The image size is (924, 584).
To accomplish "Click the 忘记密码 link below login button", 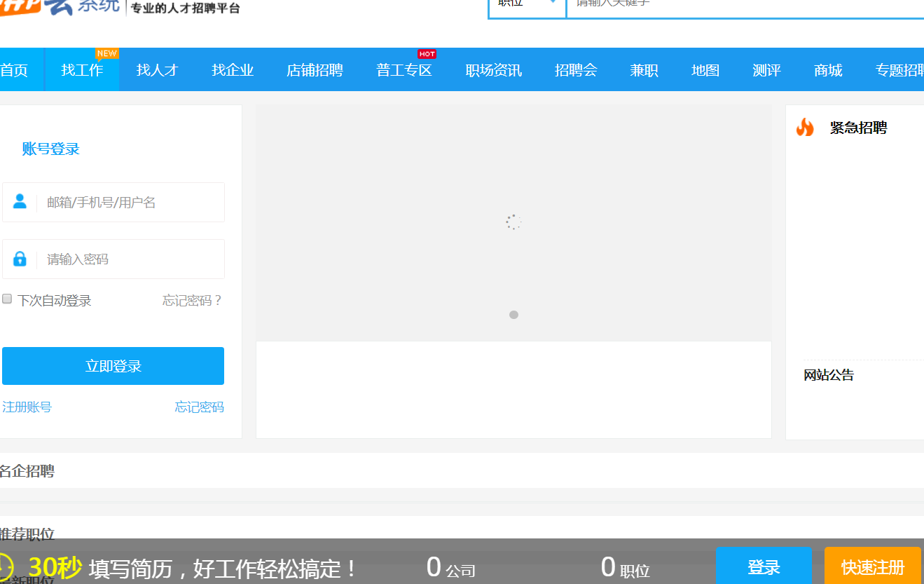I will point(198,407).
